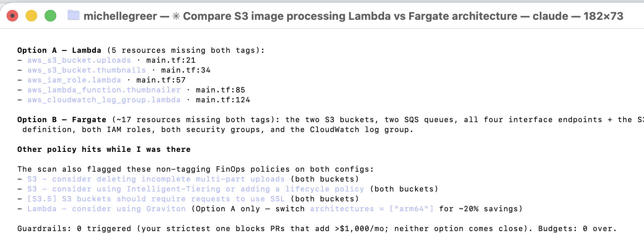Click the Guardrails: 0 triggered line
This screenshot has height=241, width=644.
coord(317,229)
